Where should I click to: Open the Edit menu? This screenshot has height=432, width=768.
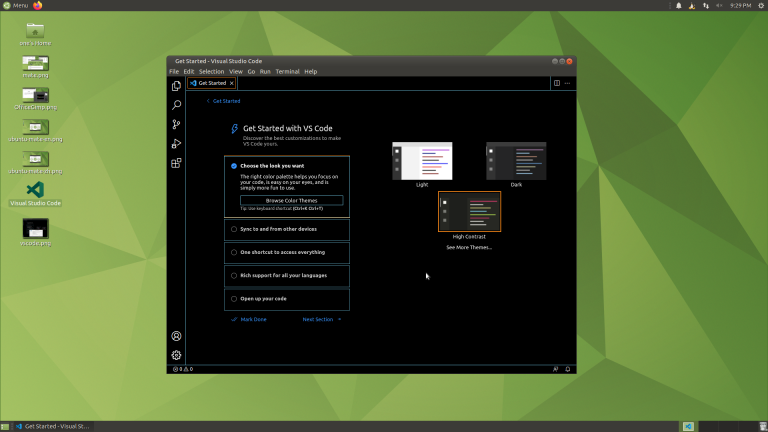(x=189, y=72)
